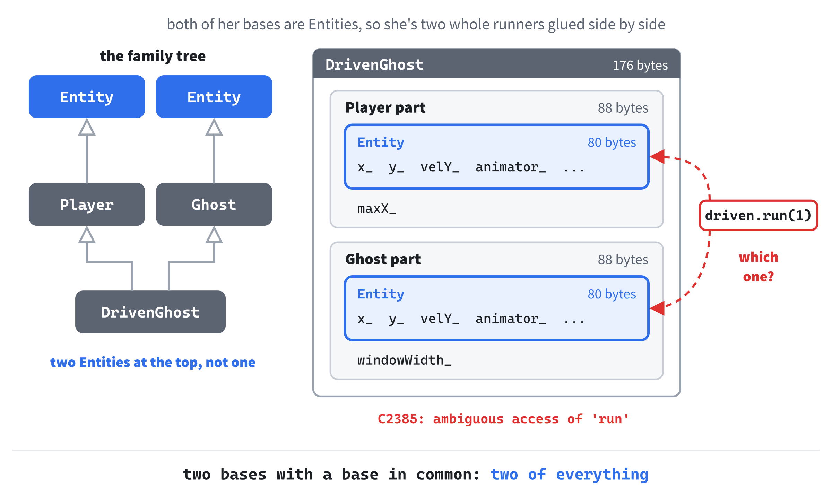
Task: Click the 'Player part' label
Action: click(385, 107)
